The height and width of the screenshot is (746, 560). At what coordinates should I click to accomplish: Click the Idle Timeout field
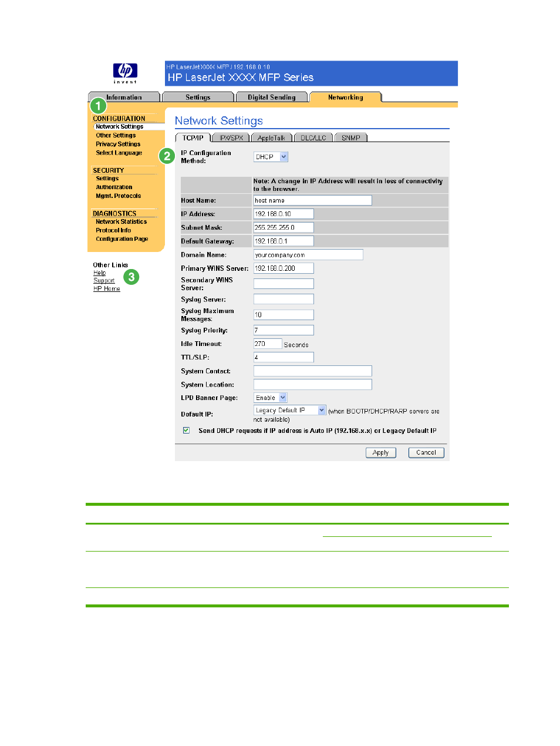click(268, 344)
